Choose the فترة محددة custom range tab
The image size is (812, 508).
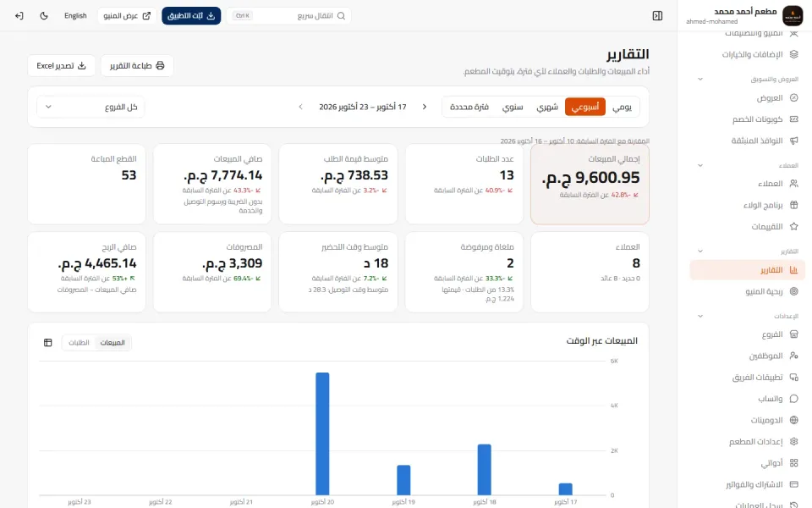coord(469,107)
